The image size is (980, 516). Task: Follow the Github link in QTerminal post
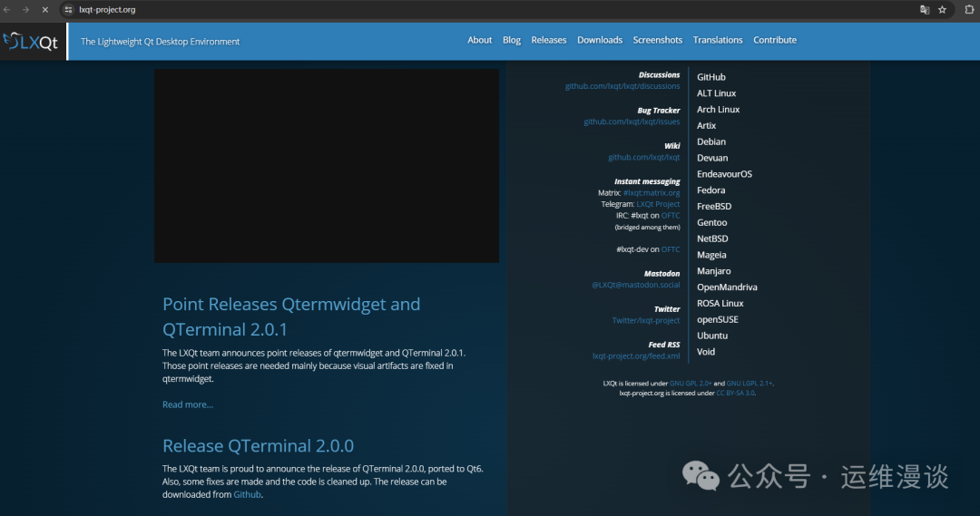pos(247,495)
